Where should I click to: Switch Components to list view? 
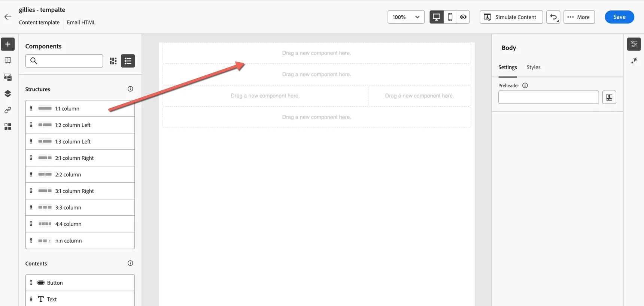(x=128, y=61)
